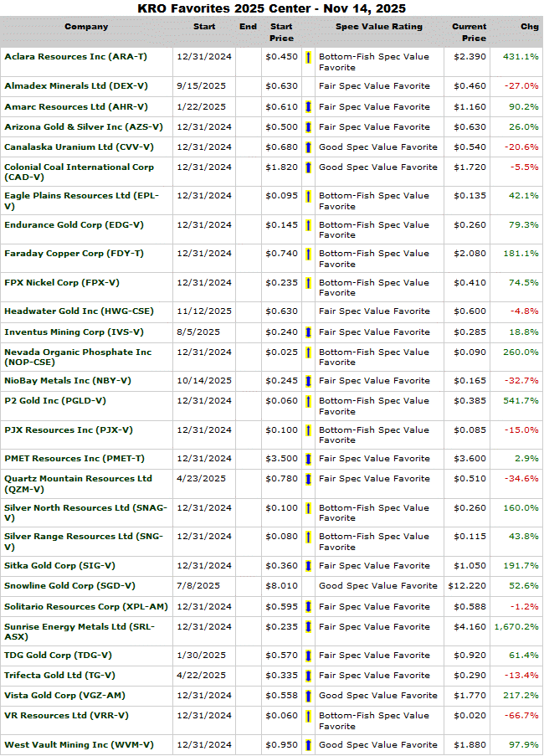This screenshot has width=544, height=756.
Task: Select the arrow icon in FPX Nickel row
Action: [x=308, y=283]
